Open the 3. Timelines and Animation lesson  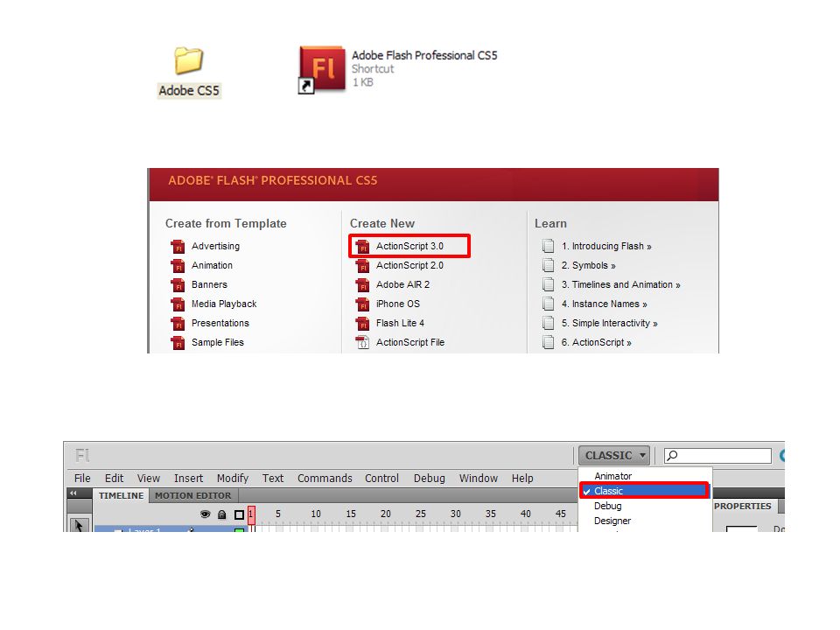coord(621,284)
